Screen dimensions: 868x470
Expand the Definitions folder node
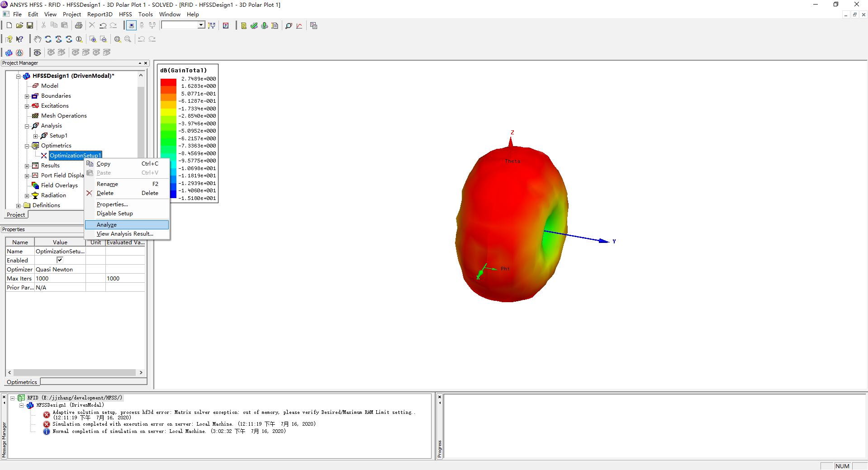pyautogui.click(x=19, y=205)
